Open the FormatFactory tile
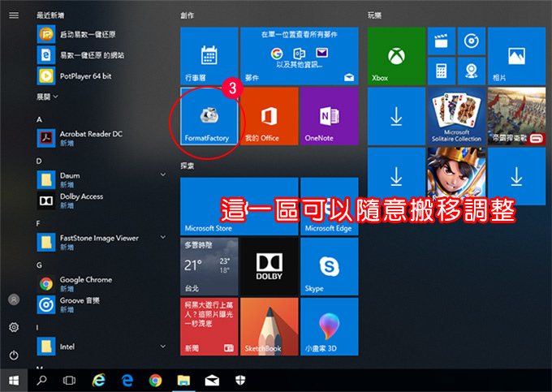Image resolution: width=552 pixels, height=392 pixels. 209,116
